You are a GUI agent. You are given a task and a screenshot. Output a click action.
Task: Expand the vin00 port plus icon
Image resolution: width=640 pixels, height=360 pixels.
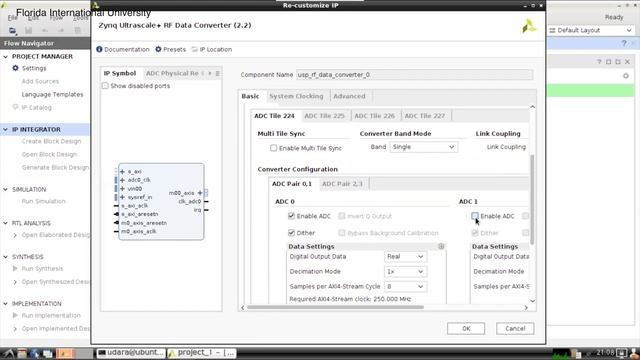pos(122,189)
